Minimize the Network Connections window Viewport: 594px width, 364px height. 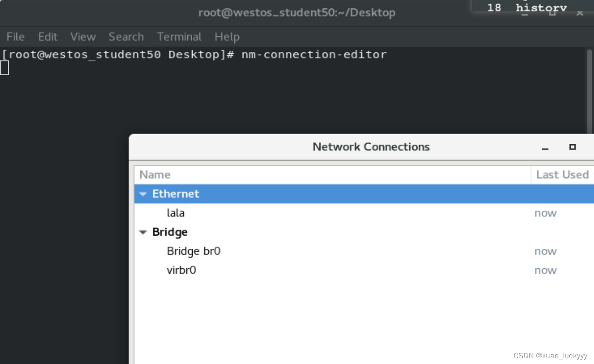545,148
